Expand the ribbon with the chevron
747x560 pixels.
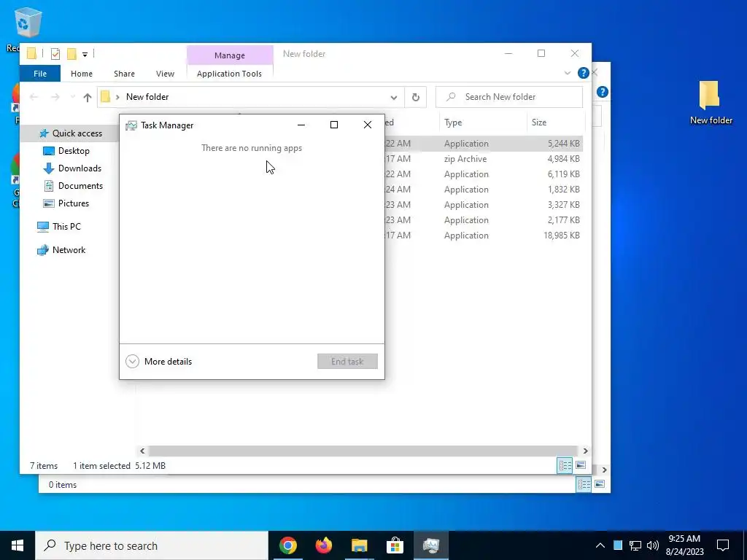568,74
